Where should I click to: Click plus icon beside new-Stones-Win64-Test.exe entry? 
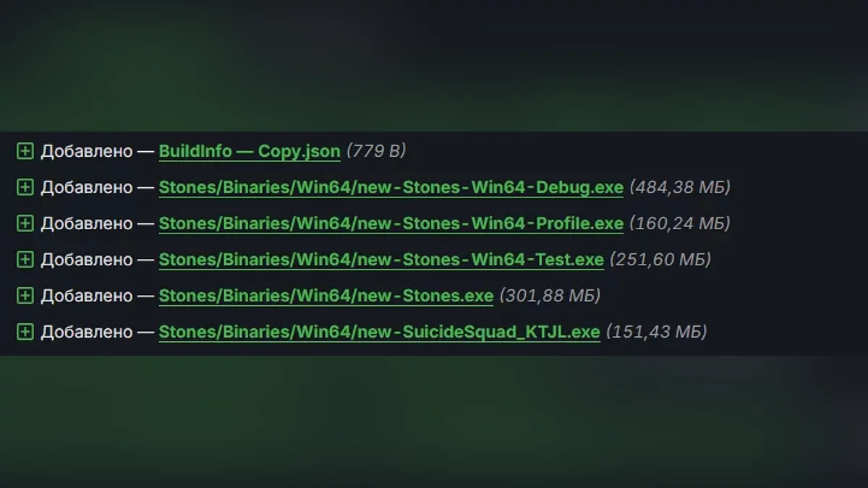(25, 260)
